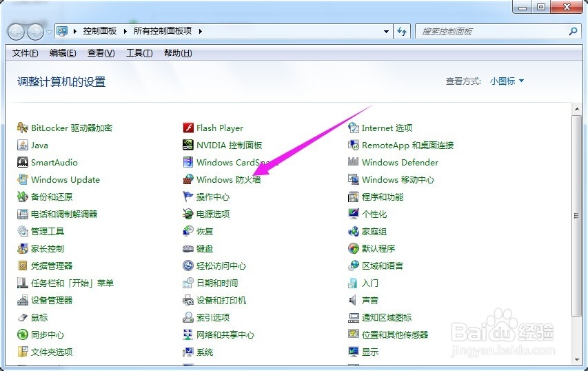Open the 文件(F) menu
This screenshot has height=371, width=588.
coord(25,53)
